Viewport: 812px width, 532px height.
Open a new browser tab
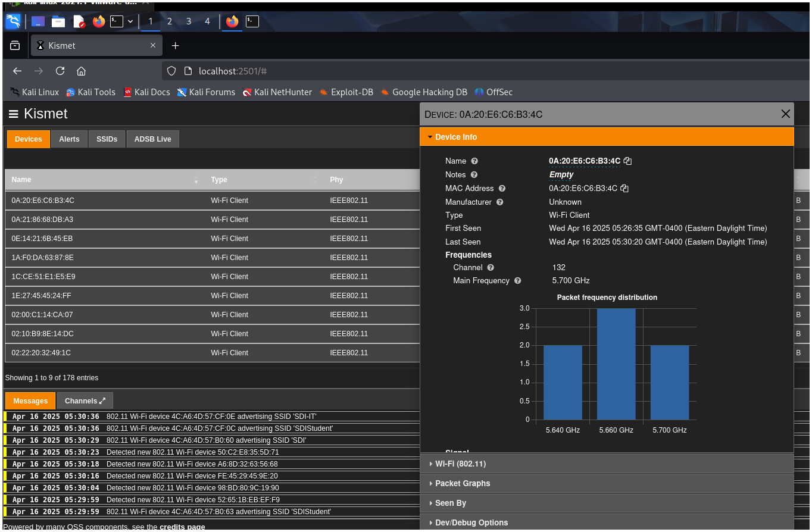coord(175,46)
